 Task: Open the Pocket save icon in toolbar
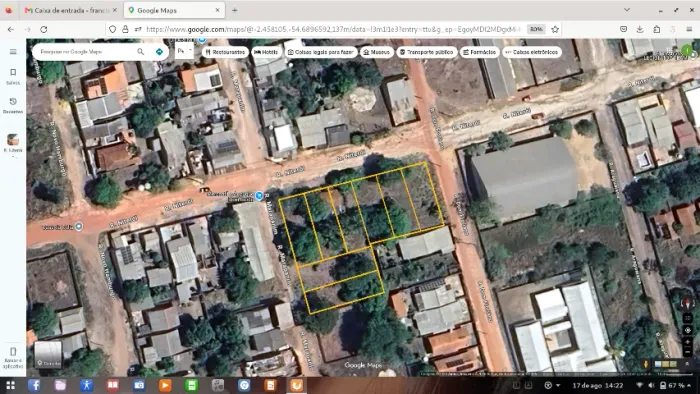click(x=623, y=29)
